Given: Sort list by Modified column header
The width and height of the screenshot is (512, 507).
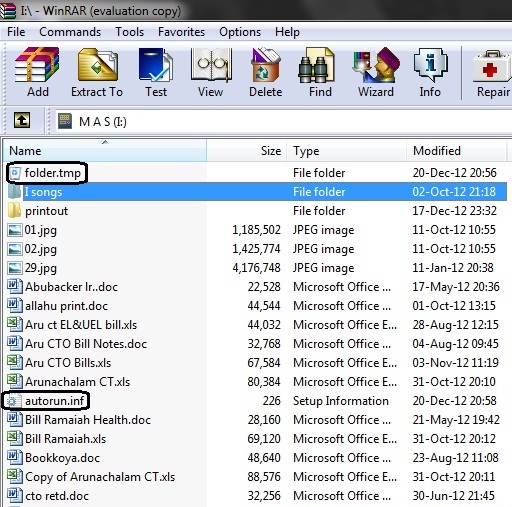Looking at the screenshot, I should pos(457,151).
